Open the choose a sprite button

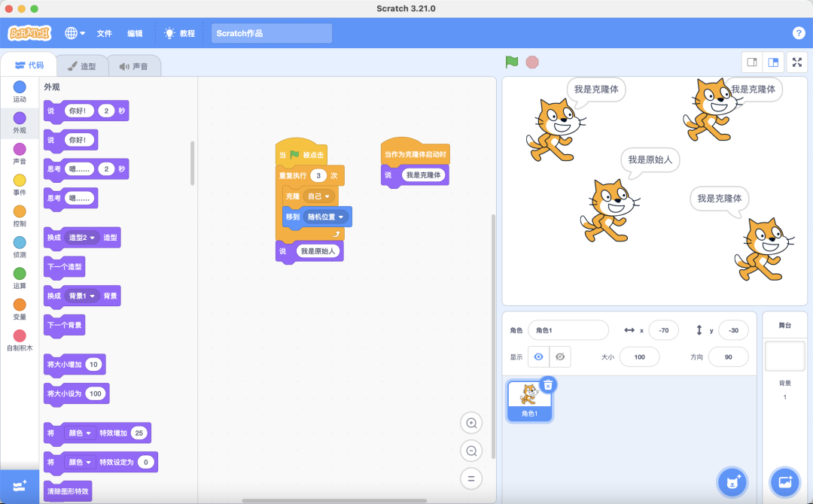coord(732,482)
